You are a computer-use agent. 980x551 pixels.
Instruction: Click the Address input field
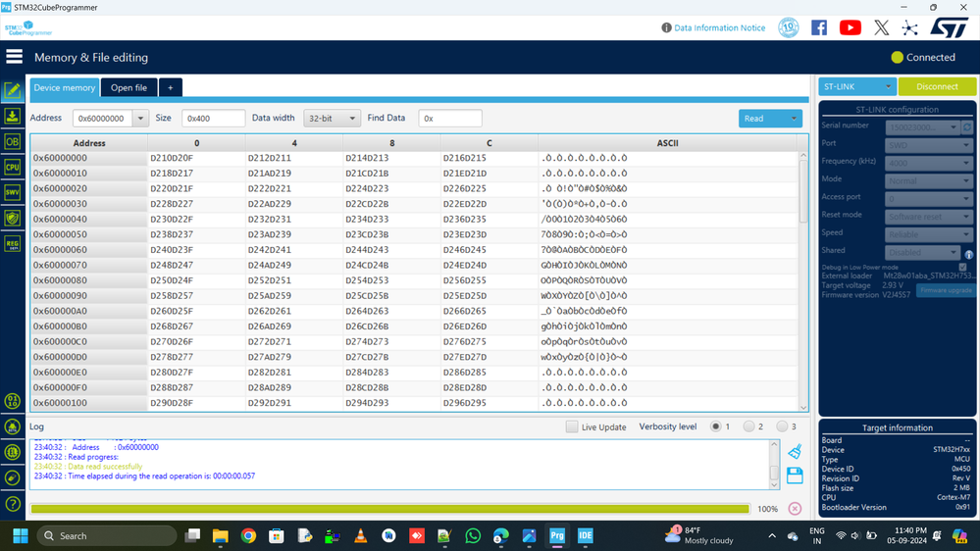click(x=103, y=118)
